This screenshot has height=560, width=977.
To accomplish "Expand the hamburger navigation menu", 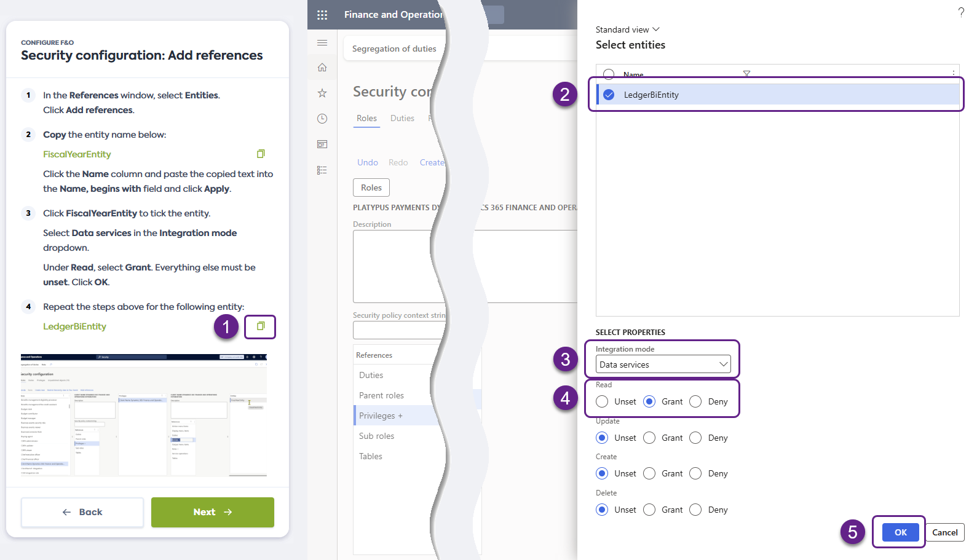I will [x=322, y=42].
